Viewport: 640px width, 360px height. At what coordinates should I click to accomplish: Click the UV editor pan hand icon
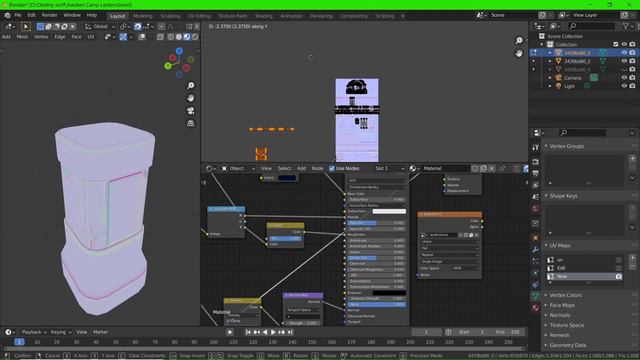click(x=519, y=53)
